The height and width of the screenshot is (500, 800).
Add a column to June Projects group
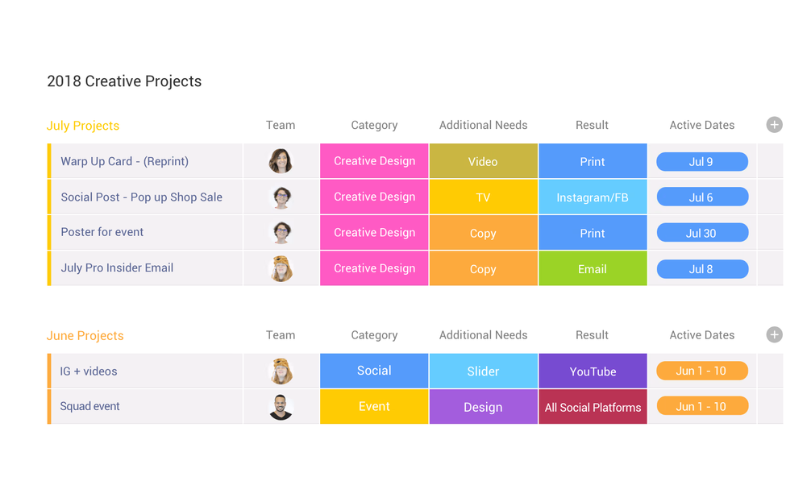tap(774, 335)
